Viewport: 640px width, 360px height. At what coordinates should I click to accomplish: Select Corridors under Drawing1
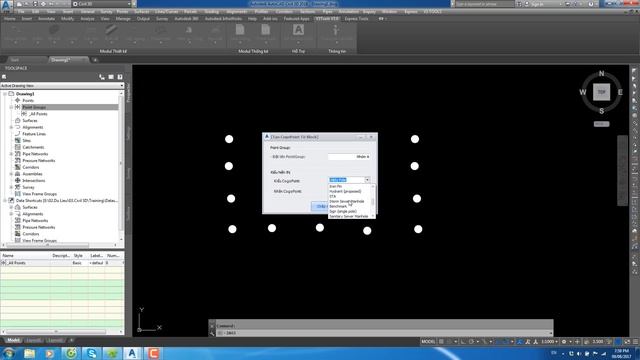31,167
